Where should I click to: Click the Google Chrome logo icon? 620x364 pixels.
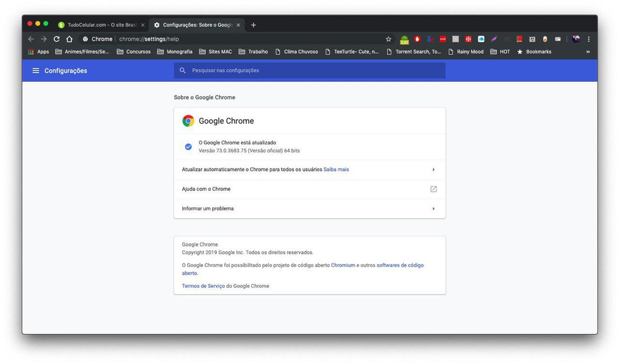(x=188, y=121)
